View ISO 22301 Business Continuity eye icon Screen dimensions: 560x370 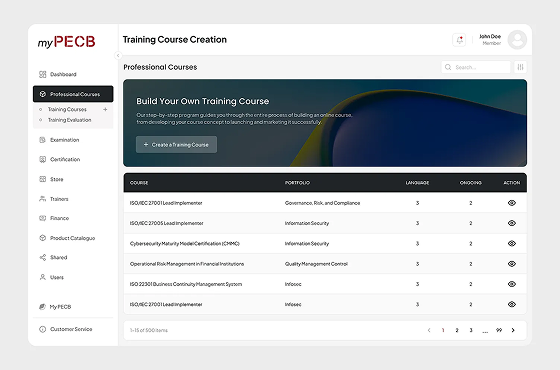point(512,284)
